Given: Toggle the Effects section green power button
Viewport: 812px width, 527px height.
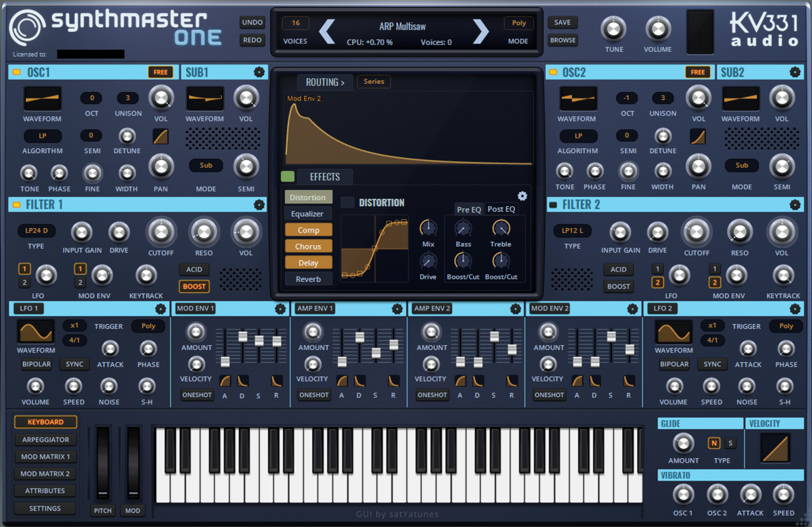Looking at the screenshot, I should pos(287,176).
